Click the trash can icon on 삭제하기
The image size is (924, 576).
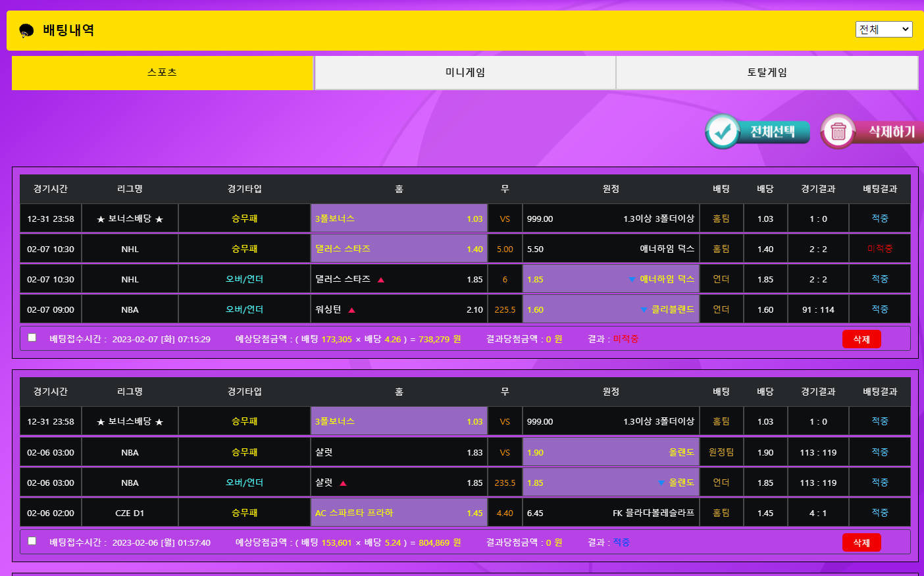838,132
